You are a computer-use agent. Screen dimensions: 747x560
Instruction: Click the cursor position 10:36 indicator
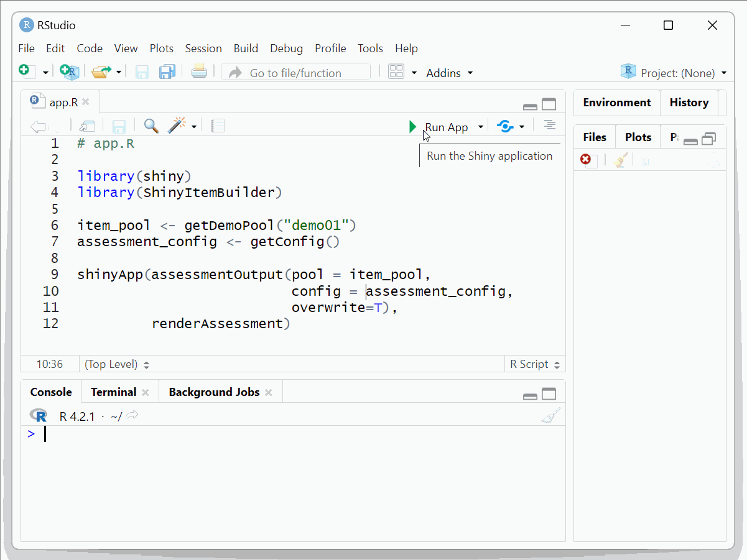pos(49,364)
